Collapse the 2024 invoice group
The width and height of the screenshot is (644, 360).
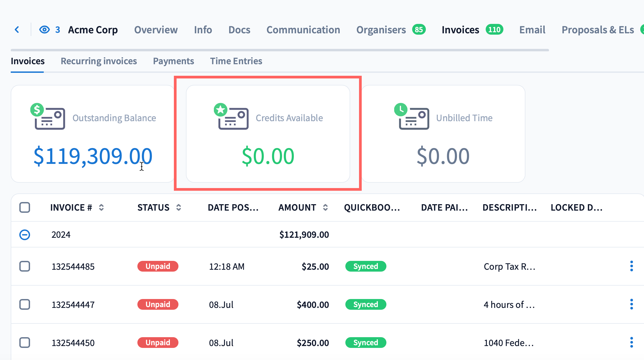tap(25, 235)
